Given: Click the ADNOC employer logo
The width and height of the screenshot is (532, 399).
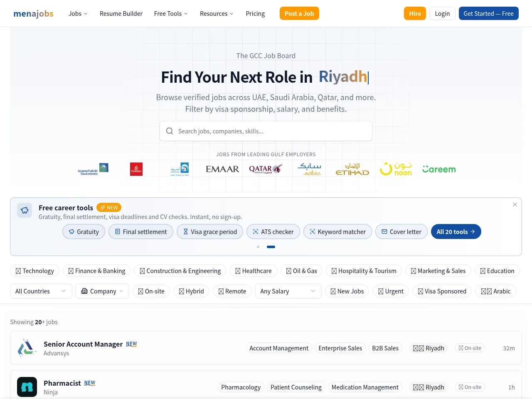Looking at the screenshot, I should pos(180,169).
